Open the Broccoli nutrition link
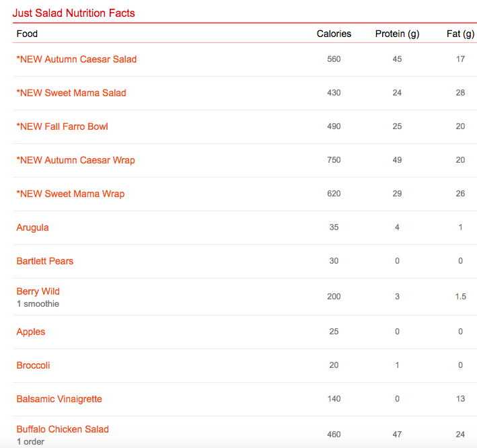Viewport: 477px width, 448px height. coord(34,365)
